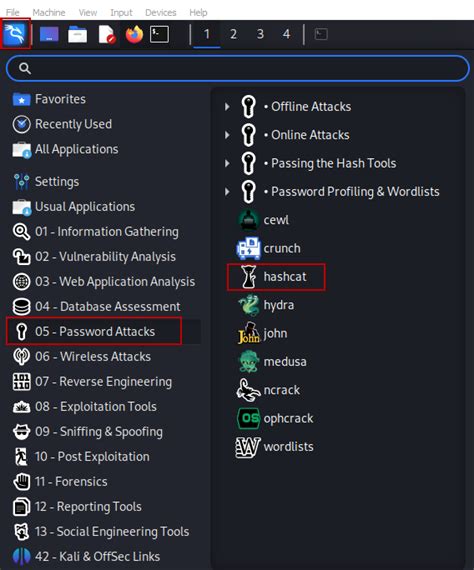This screenshot has height=570, width=474.
Task: Click the show desktop icon in panel
Action: [49, 34]
